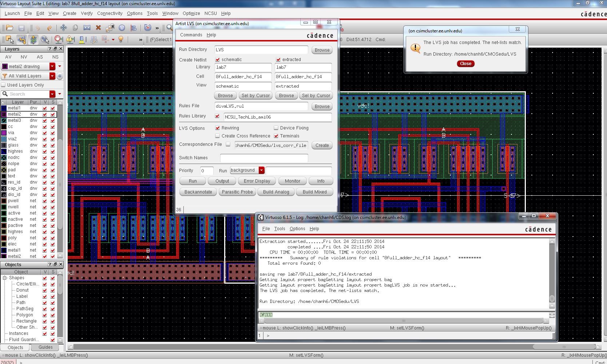Screen dimensions: 607x364
Task: Uncheck Rewiring under LVS Options
Action: tap(218, 128)
